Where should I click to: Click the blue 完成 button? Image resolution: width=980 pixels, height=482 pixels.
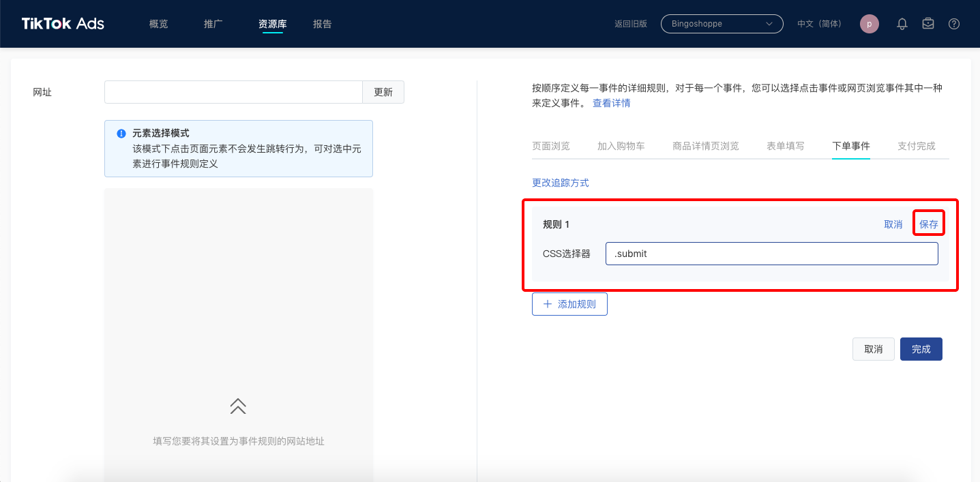921,349
